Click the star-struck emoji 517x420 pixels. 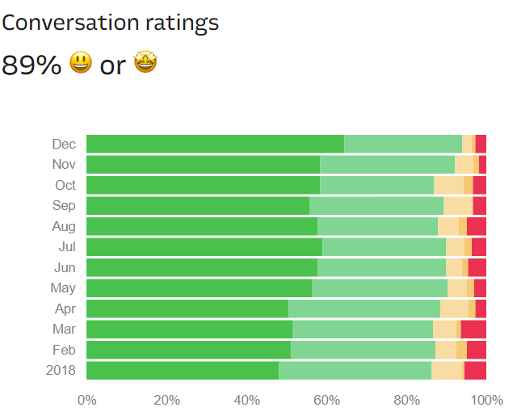click(x=145, y=63)
